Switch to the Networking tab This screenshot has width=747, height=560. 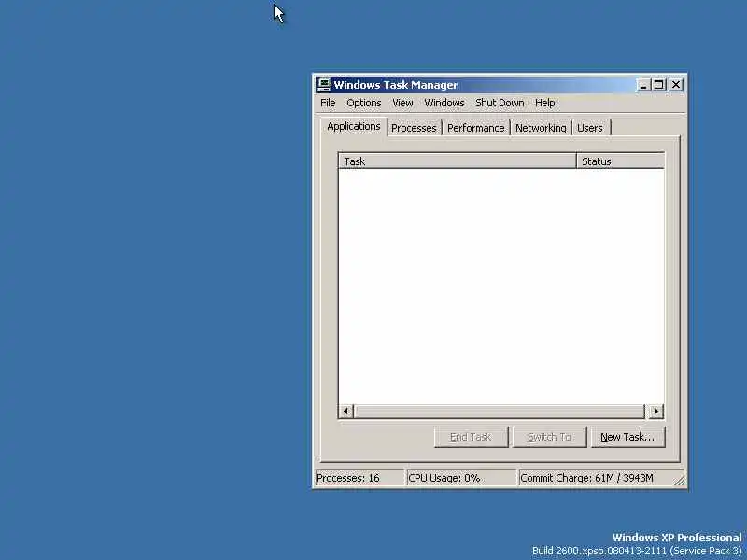coord(541,128)
